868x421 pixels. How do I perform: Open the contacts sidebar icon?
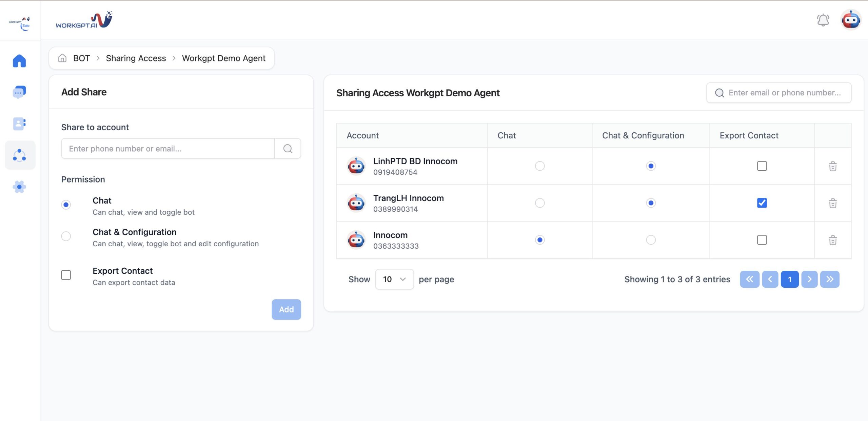click(x=19, y=124)
